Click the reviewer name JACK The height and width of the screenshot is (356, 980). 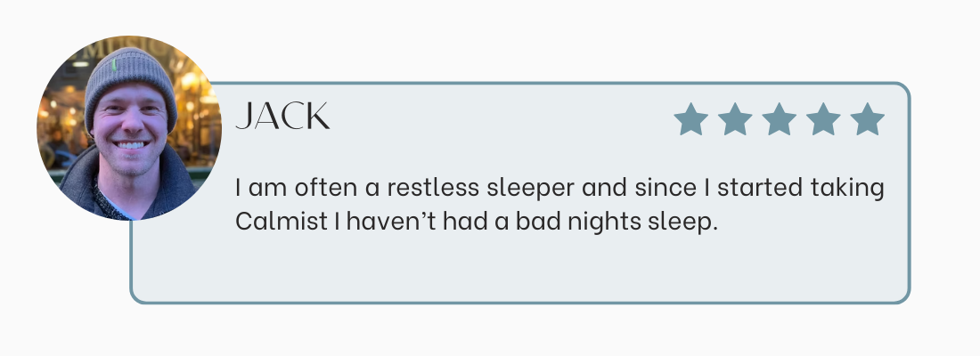282,117
